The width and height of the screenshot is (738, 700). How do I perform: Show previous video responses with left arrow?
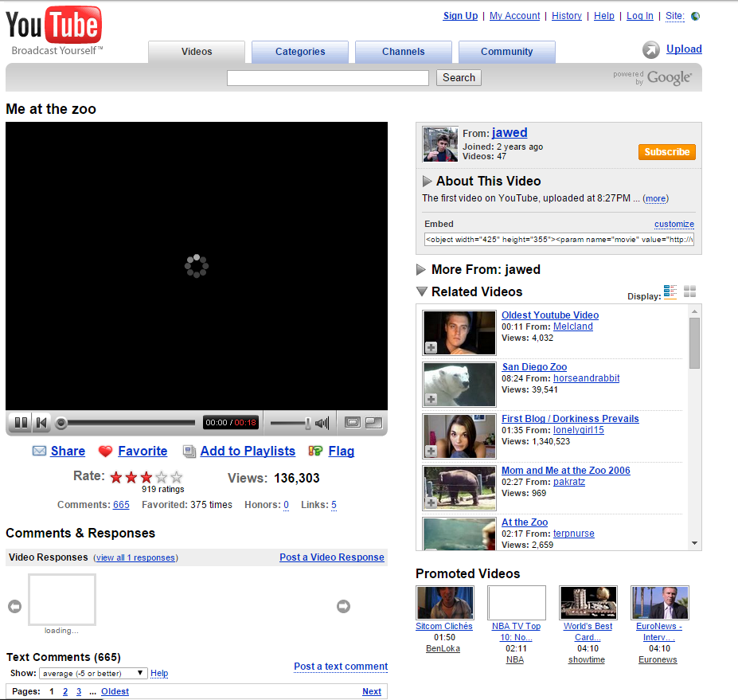(x=14, y=606)
